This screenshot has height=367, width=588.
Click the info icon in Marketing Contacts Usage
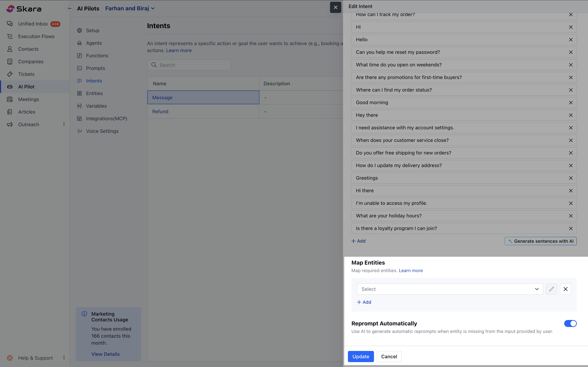[84, 314]
